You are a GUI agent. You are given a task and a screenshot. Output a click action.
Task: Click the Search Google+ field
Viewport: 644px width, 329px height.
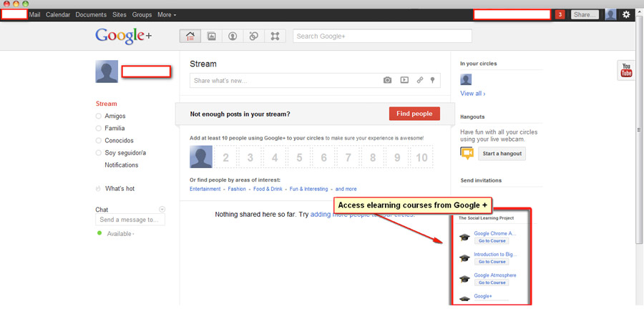tap(382, 36)
